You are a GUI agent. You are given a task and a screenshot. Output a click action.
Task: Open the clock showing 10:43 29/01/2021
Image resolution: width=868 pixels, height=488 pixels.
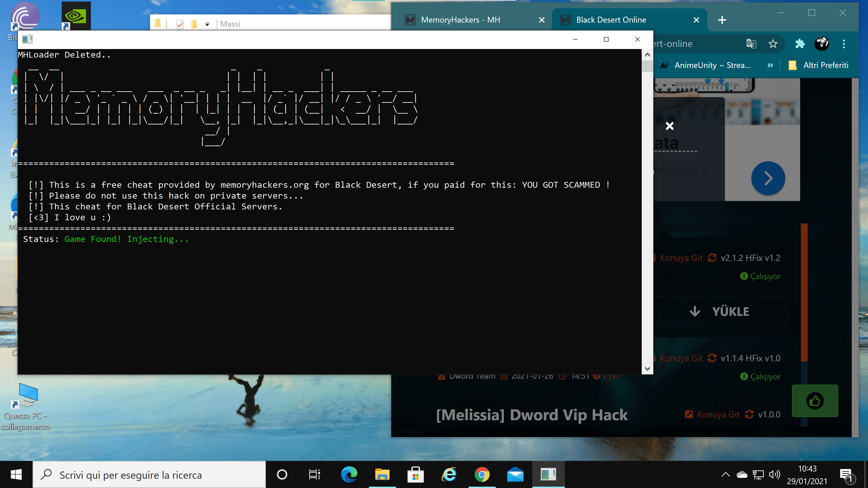(x=807, y=474)
